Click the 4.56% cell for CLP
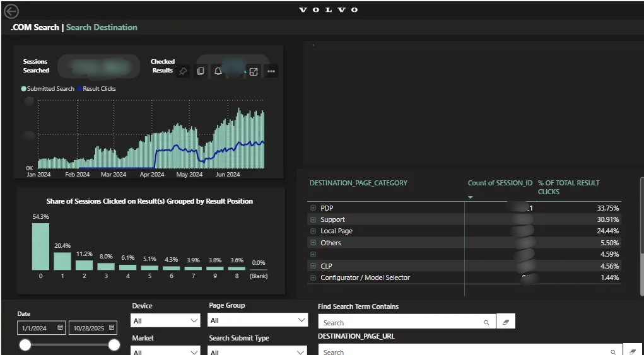644x355 pixels. (609, 266)
